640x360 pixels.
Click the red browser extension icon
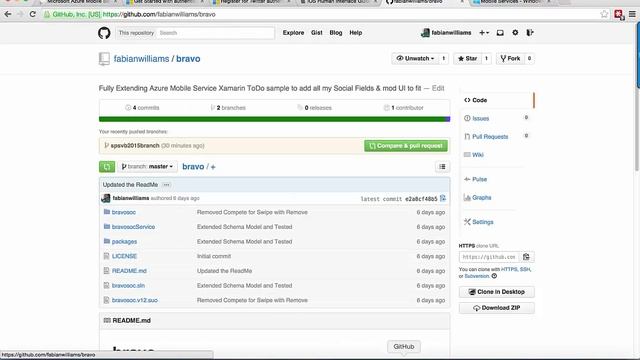pyautogui.click(x=619, y=15)
